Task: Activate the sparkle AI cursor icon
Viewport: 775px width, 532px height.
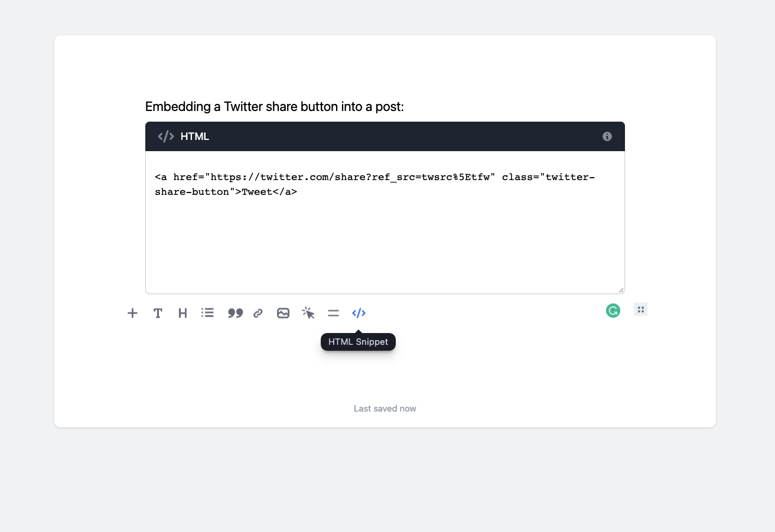Action: [x=308, y=313]
